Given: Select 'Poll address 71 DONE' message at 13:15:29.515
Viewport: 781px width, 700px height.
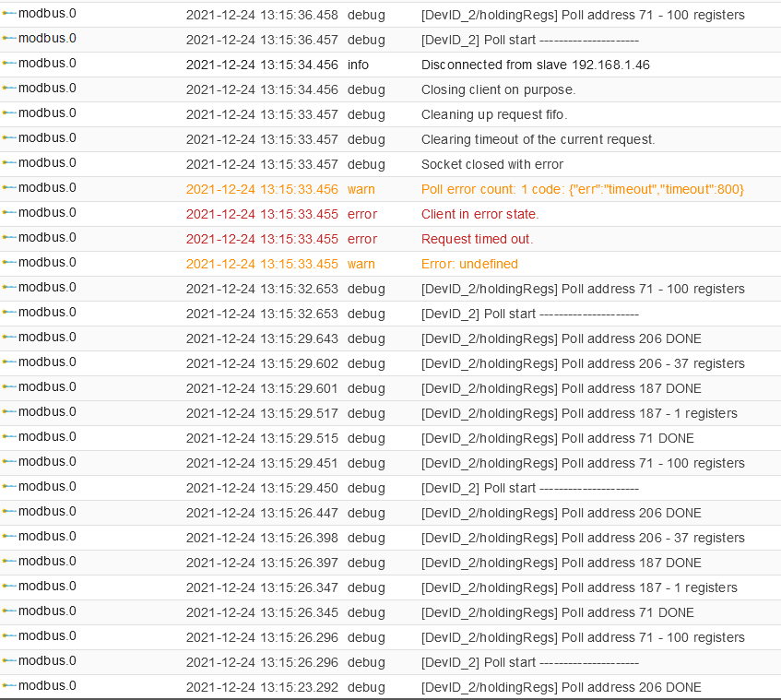Looking at the screenshot, I should [x=557, y=438].
